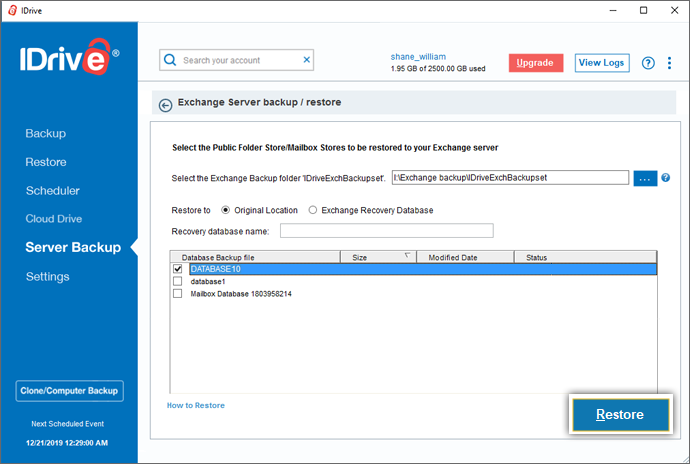Open the three-dot more options menu

pyautogui.click(x=669, y=63)
